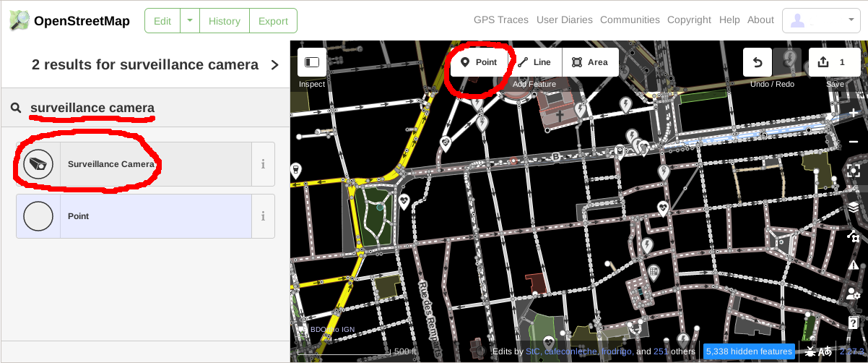The height and width of the screenshot is (363, 868).
Task: Select the church cross building on map
Action: click(x=560, y=115)
